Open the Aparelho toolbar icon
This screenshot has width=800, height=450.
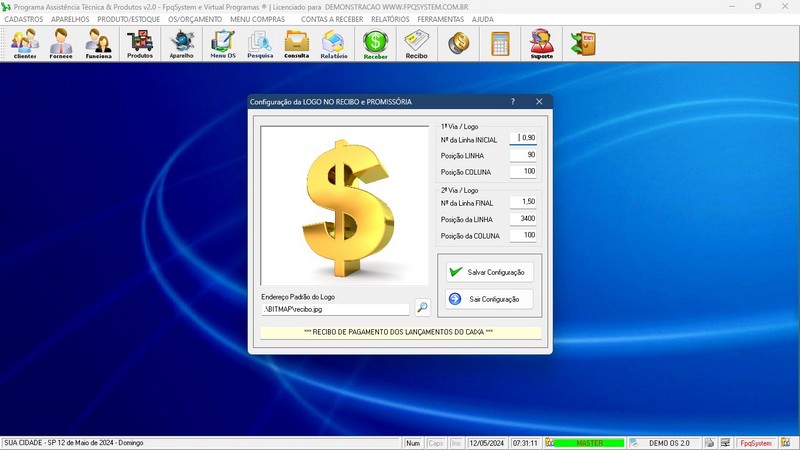[x=182, y=44]
